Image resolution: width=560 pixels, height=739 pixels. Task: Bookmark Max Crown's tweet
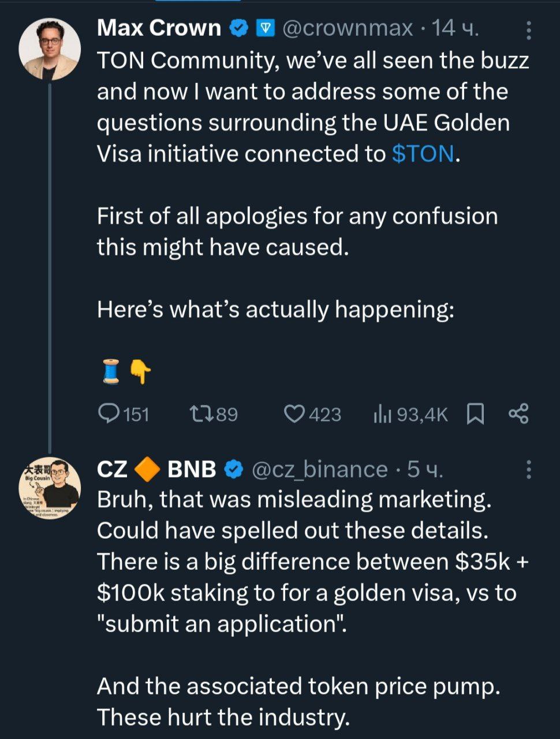(475, 413)
